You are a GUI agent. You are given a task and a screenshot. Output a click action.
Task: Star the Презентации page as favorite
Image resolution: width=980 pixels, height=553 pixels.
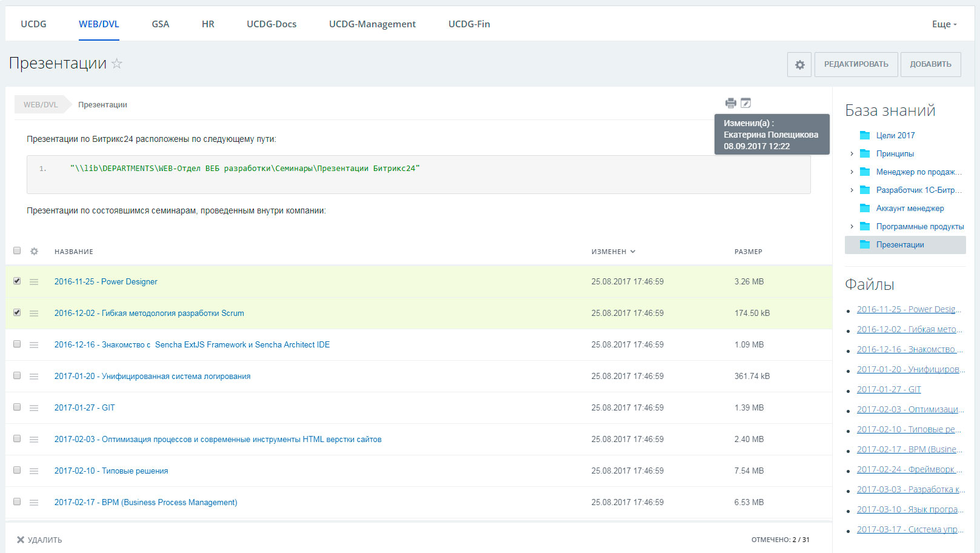click(117, 63)
